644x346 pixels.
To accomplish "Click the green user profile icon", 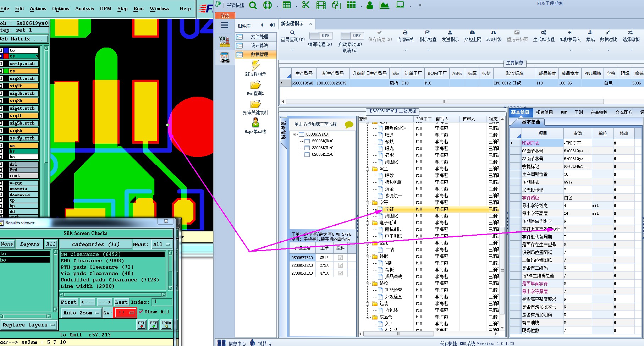I will [x=370, y=5].
